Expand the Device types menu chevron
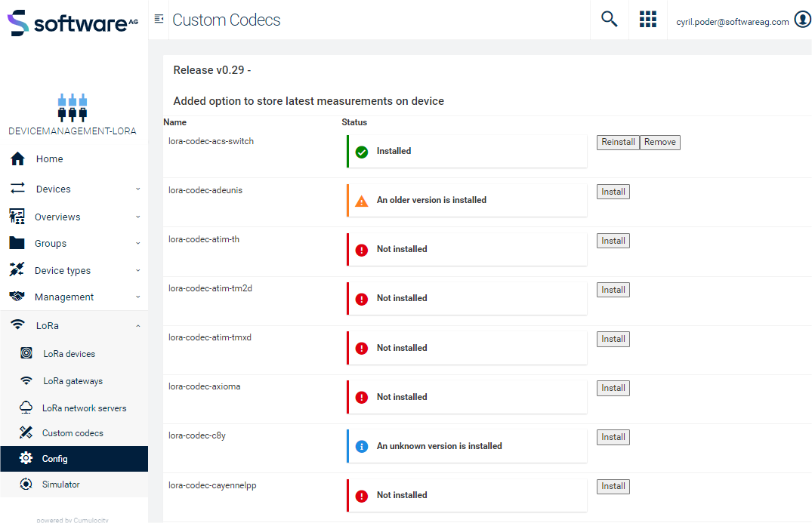812x523 pixels. (x=137, y=270)
